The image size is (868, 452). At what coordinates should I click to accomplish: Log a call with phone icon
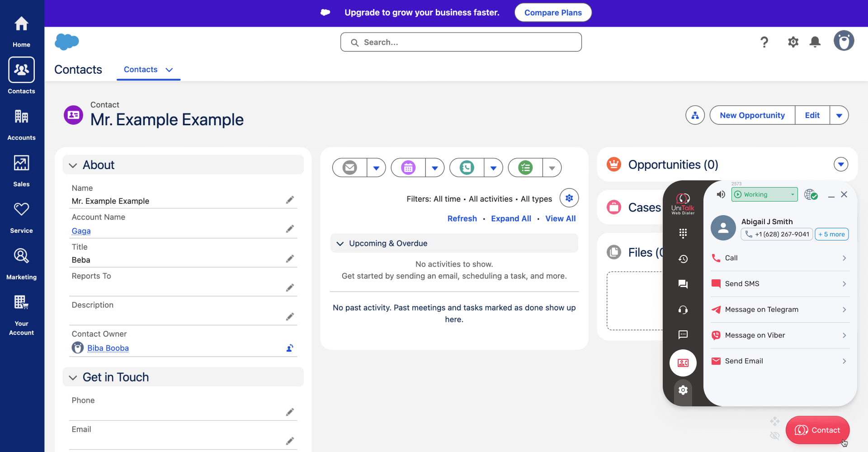[x=467, y=168]
